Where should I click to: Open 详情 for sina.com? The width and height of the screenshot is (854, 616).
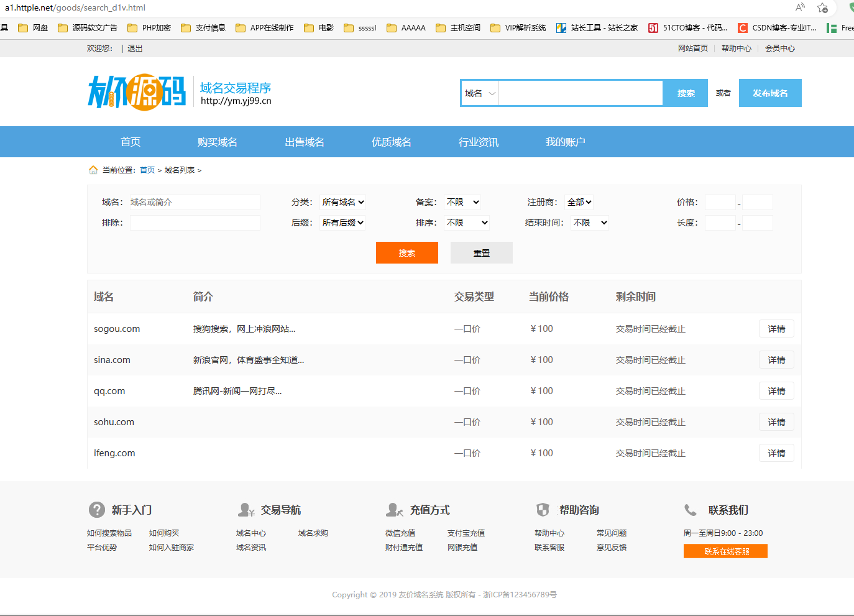(x=776, y=360)
